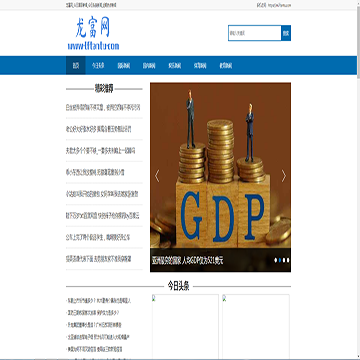Select the second carousel indicator dot
The height and width of the screenshot is (360, 360).
(280, 260)
